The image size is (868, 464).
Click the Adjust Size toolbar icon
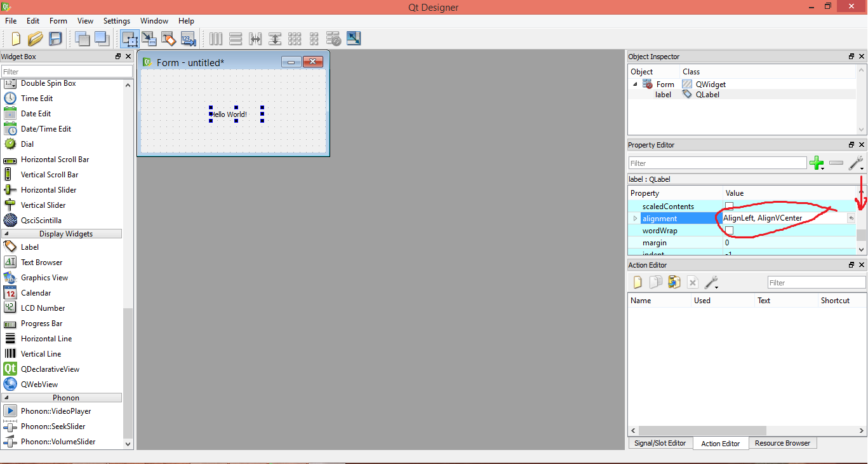pos(354,39)
